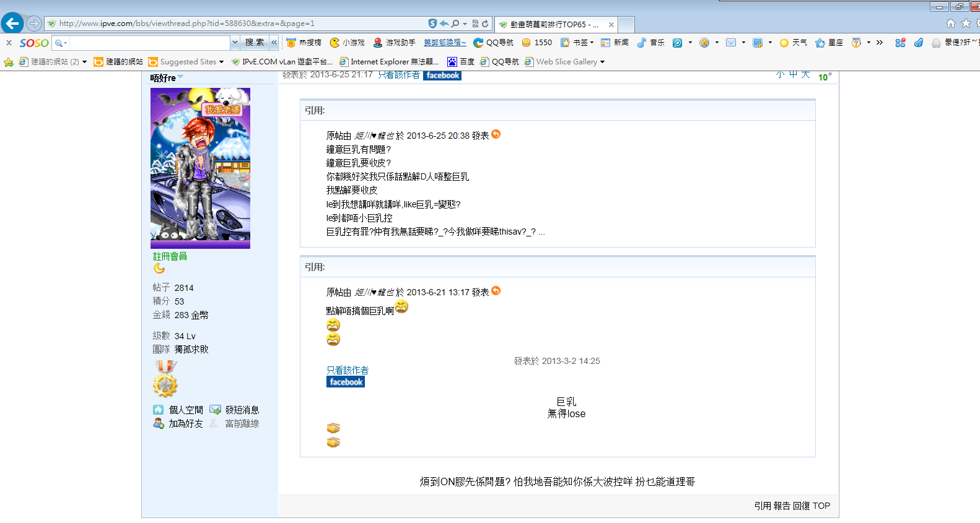Show more toolbar items with the double chevron

tap(880, 43)
